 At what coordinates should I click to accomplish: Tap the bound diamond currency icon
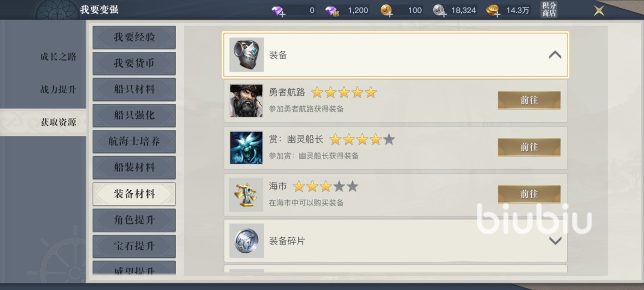[332, 11]
